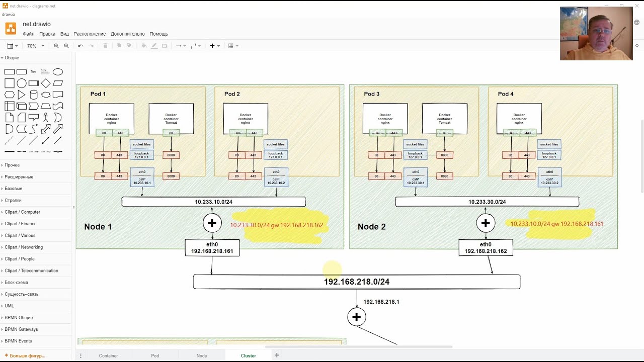This screenshot has height=362, width=644.
Task: Switch to the Container page tab
Action: pos(108,355)
